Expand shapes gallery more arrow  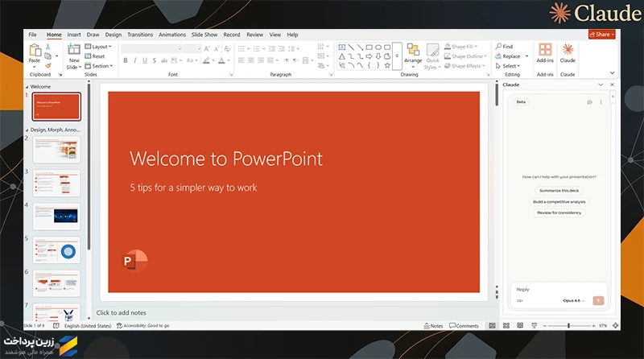coord(397,56)
